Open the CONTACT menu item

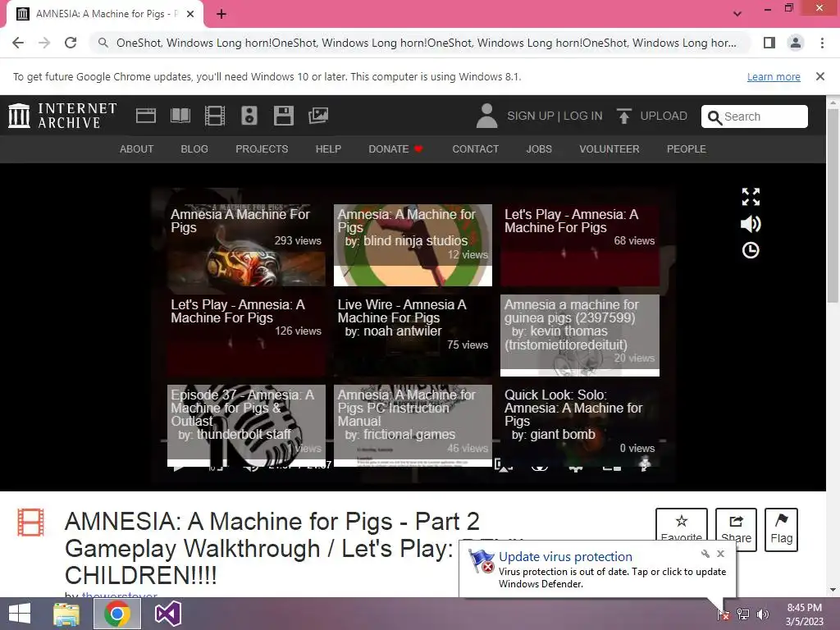(475, 149)
